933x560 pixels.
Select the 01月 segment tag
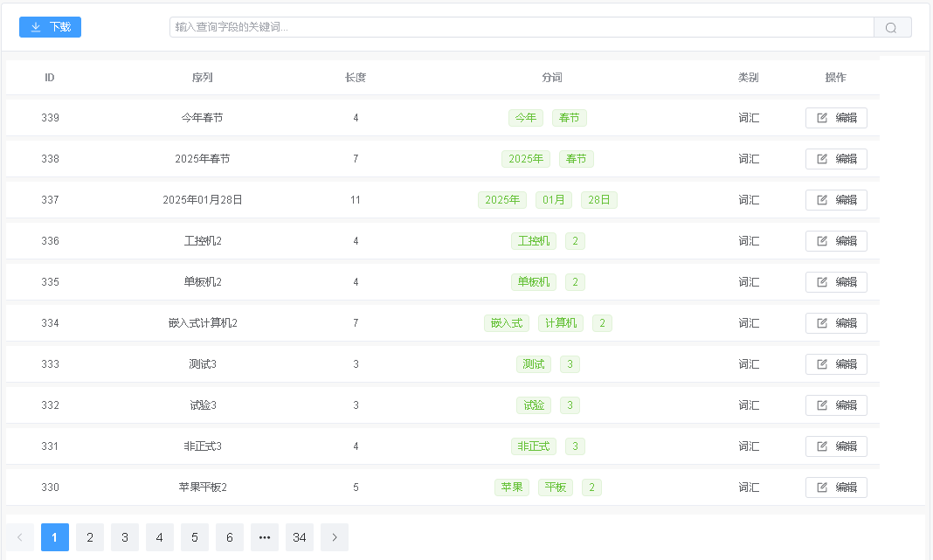tap(554, 200)
